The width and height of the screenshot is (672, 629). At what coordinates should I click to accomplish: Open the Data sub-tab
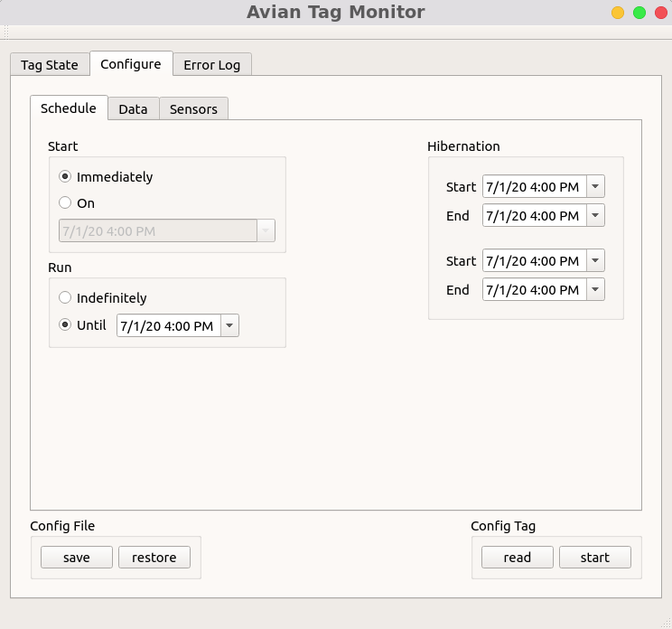coord(134,109)
